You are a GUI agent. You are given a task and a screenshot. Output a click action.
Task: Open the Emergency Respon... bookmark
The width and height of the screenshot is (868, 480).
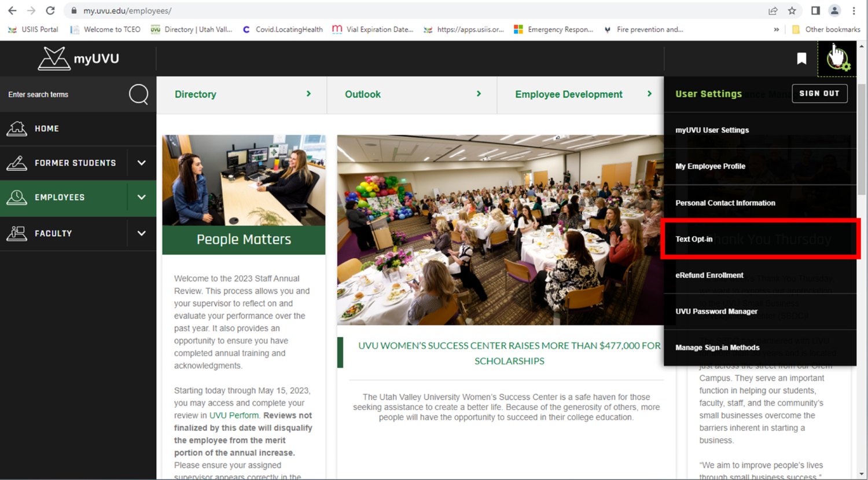(x=554, y=29)
